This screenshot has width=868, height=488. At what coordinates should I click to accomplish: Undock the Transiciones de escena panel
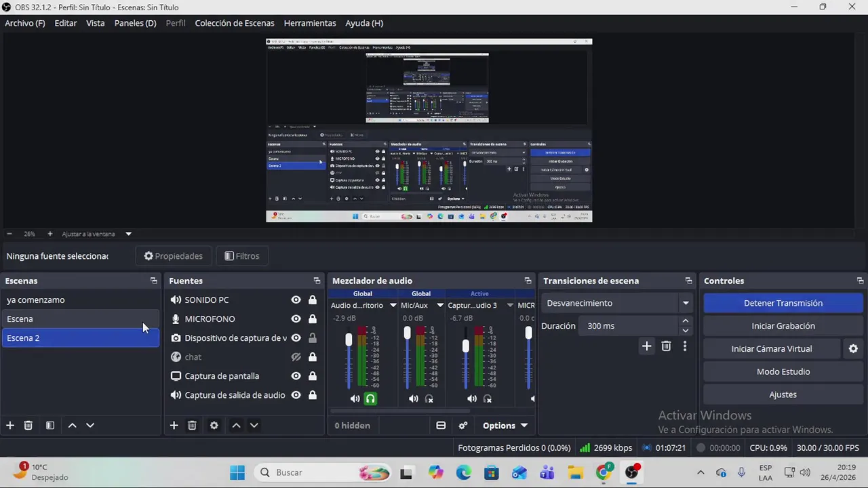click(x=688, y=281)
